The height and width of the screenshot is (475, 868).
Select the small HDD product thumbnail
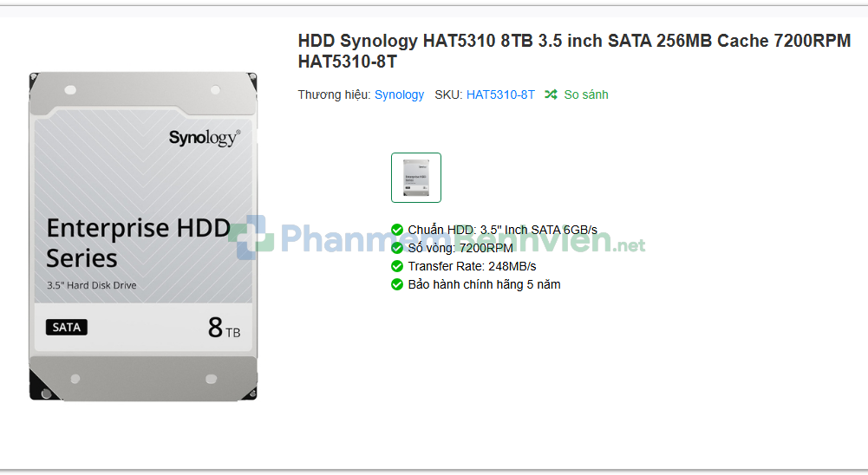click(416, 178)
